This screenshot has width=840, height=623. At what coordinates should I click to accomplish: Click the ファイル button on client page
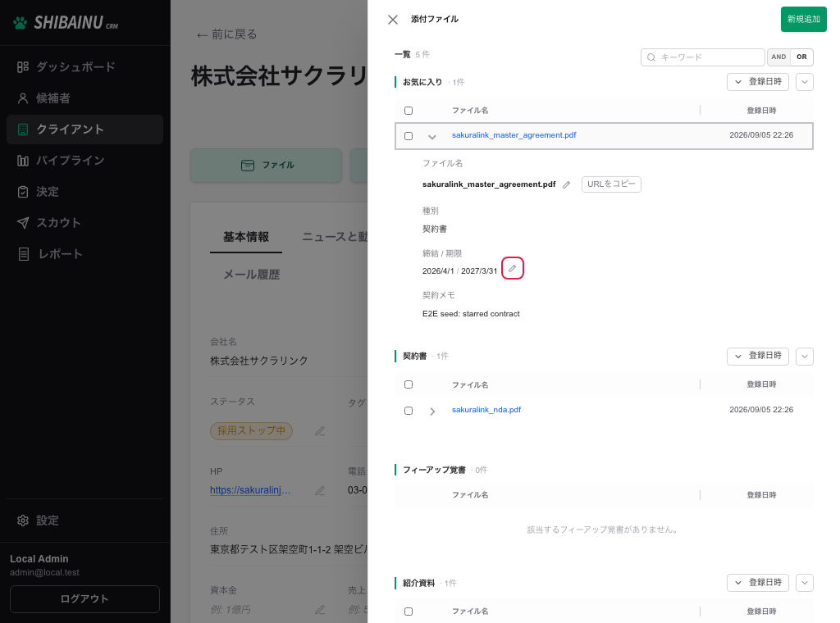[x=267, y=166]
